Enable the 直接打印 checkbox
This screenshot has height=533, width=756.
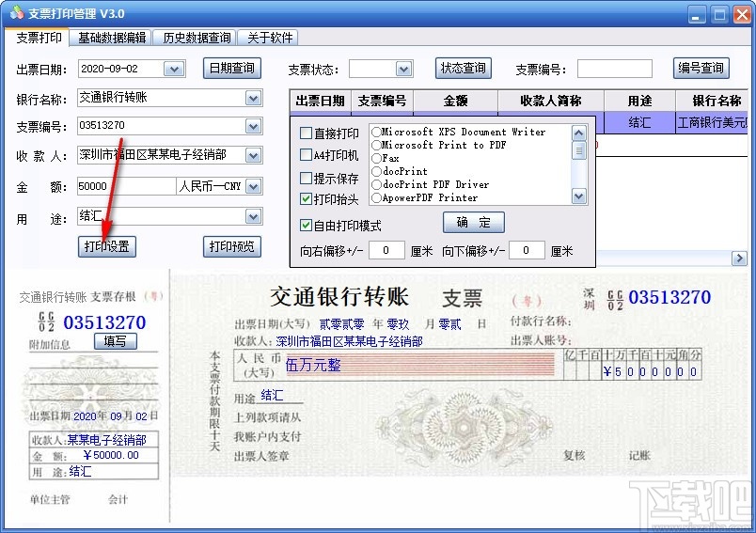pyautogui.click(x=306, y=133)
